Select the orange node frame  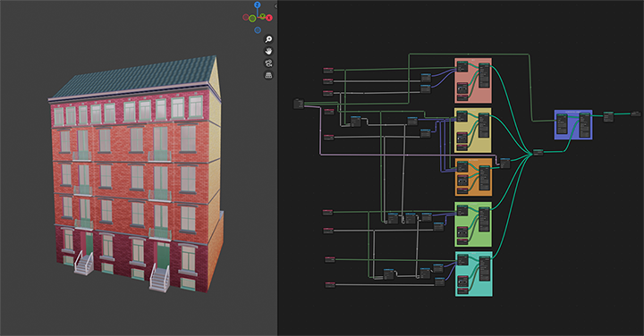[473, 177]
